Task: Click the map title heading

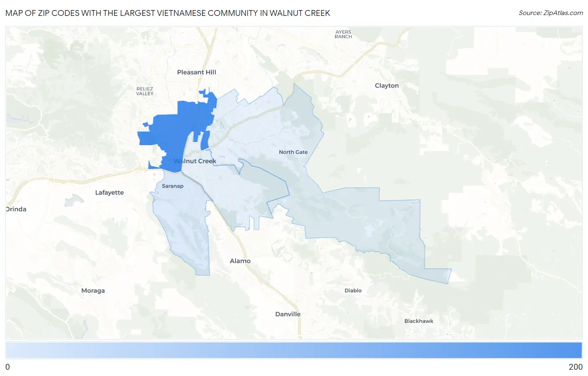Action: 168,13
